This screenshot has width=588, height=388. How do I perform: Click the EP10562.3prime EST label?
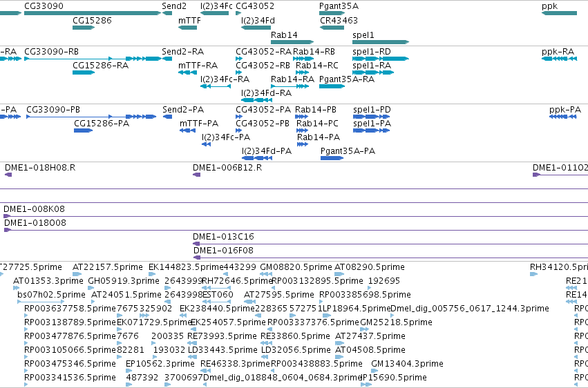pyautogui.click(x=160, y=363)
